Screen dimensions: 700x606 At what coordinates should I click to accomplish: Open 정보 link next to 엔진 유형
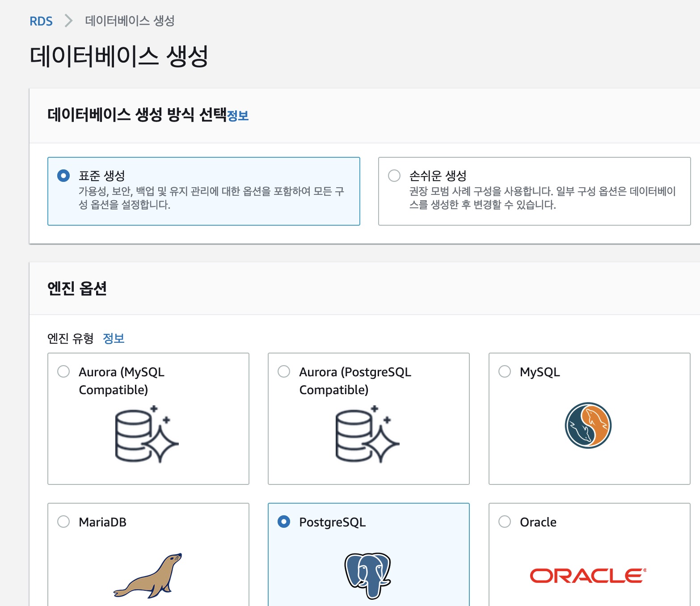(114, 338)
